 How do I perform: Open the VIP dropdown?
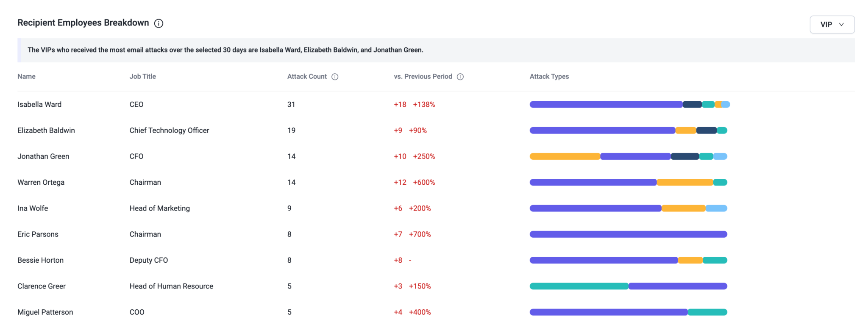(x=832, y=25)
